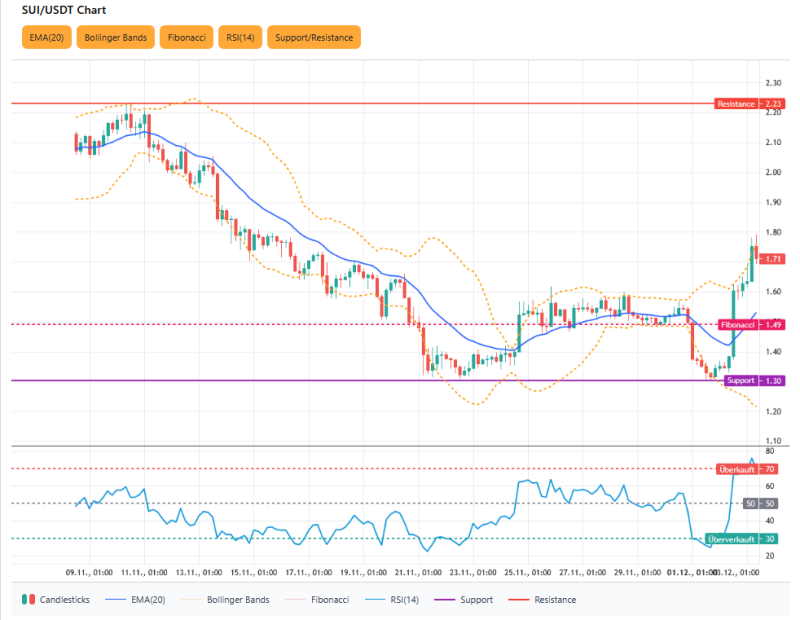This screenshot has width=800, height=620.
Task: Click the current price 1.71 red label
Action: [772, 259]
